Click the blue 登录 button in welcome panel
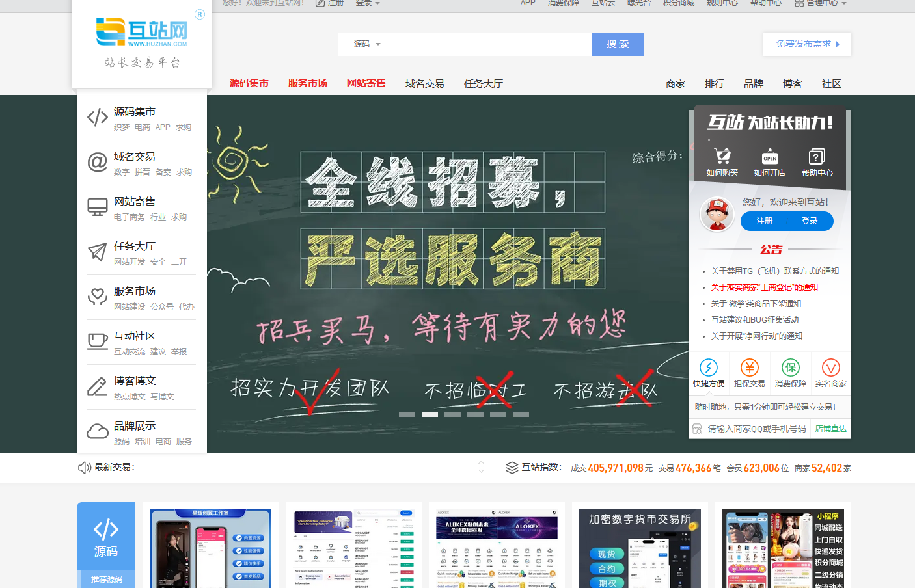 [810, 221]
